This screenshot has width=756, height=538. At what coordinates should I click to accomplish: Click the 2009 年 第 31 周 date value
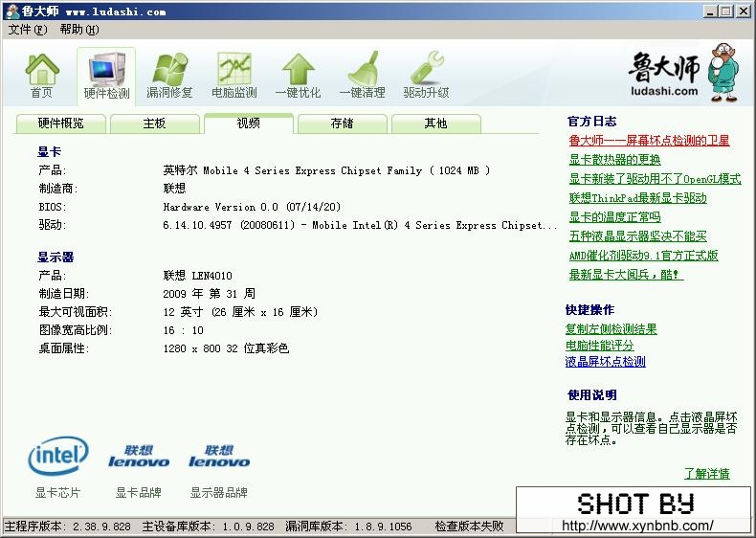210,293
